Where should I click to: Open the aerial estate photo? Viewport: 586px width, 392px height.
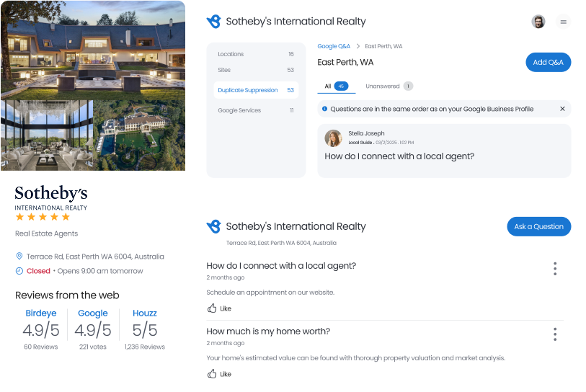(x=139, y=135)
